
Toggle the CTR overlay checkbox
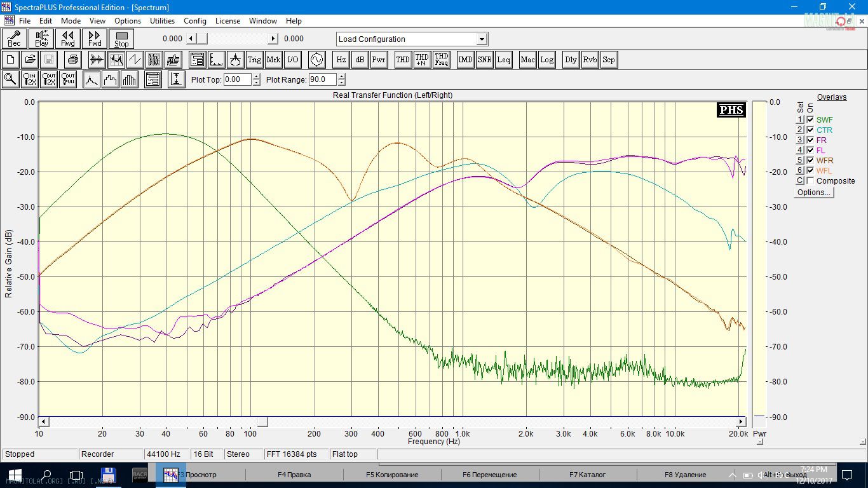pos(810,130)
